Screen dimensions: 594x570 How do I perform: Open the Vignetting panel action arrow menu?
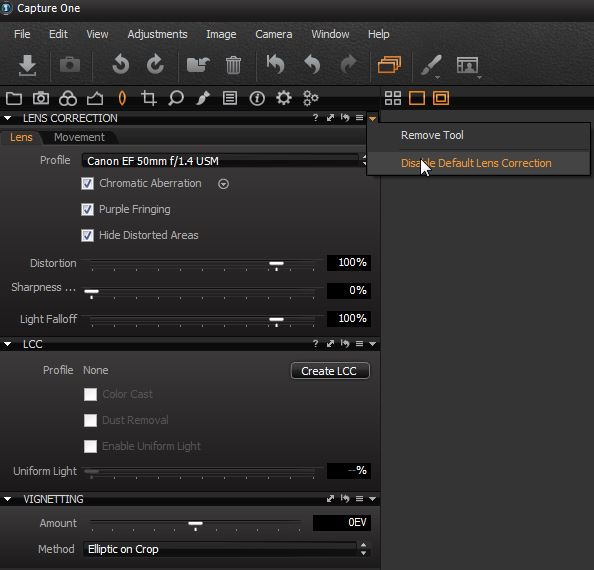[372, 499]
